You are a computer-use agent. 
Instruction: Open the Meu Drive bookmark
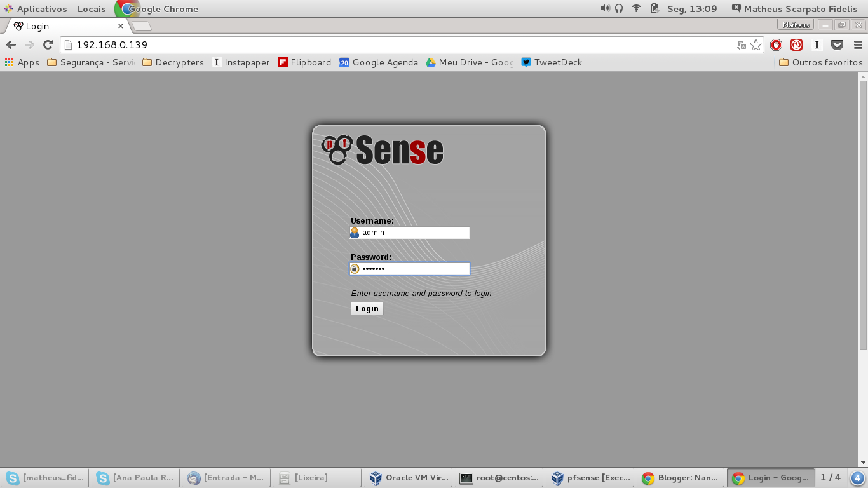click(x=470, y=62)
